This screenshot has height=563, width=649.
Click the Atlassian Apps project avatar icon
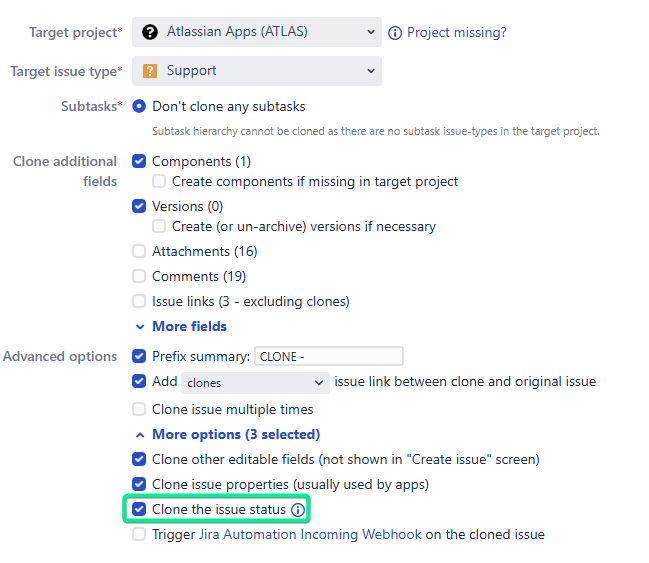point(150,32)
